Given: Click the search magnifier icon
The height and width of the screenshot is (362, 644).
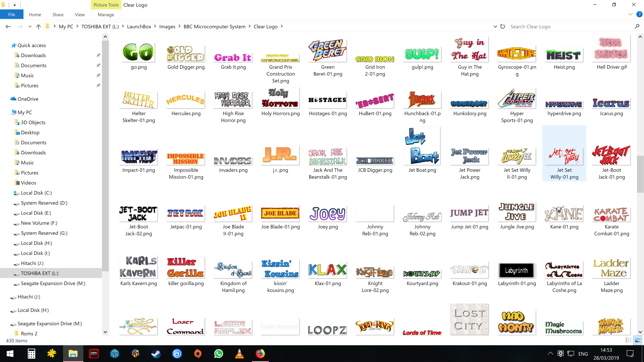Looking at the screenshot, I should (637, 26).
